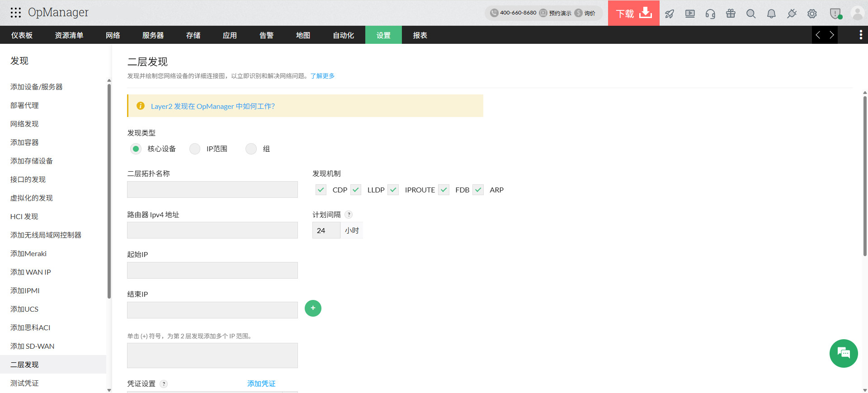This screenshot has width=868, height=393.
Task: Click the sidebar scrollbar down arrow
Action: tap(109, 389)
